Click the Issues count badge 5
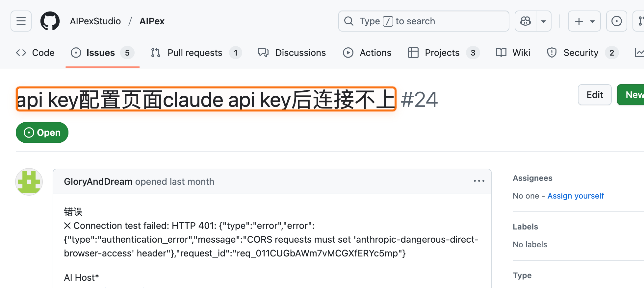Image resolution: width=644 pixels, height=288 pixels. coord(127,53)
